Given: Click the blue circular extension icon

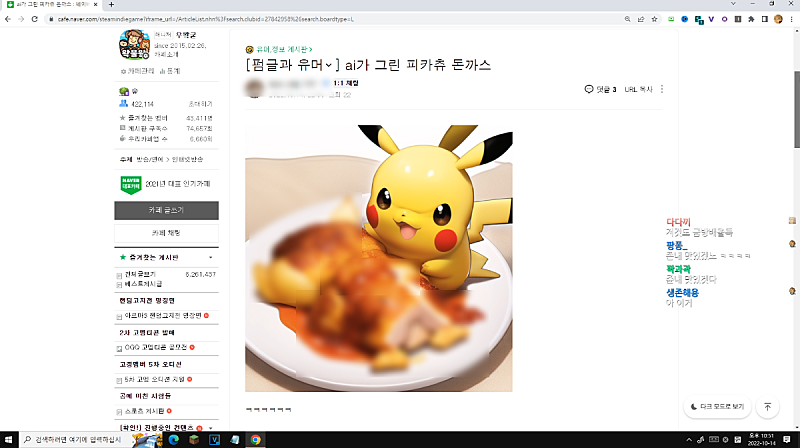Looking at the screenshot, I should coord(685,19).
